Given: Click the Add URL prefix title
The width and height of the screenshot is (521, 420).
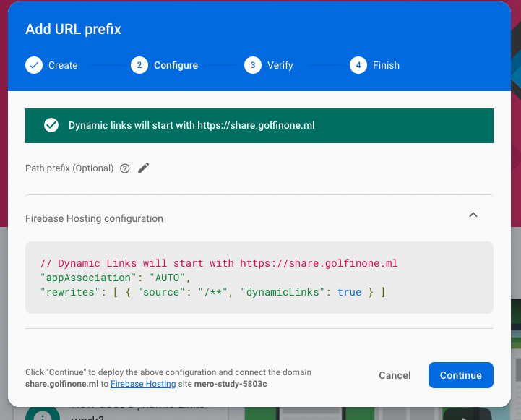Looking at the screenshot, I should click(74, 29).
